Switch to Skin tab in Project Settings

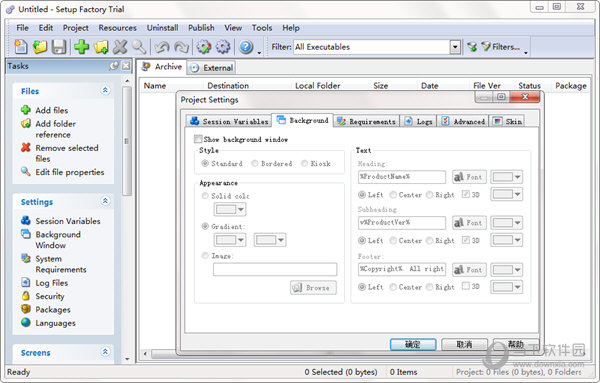pos(507,121)
